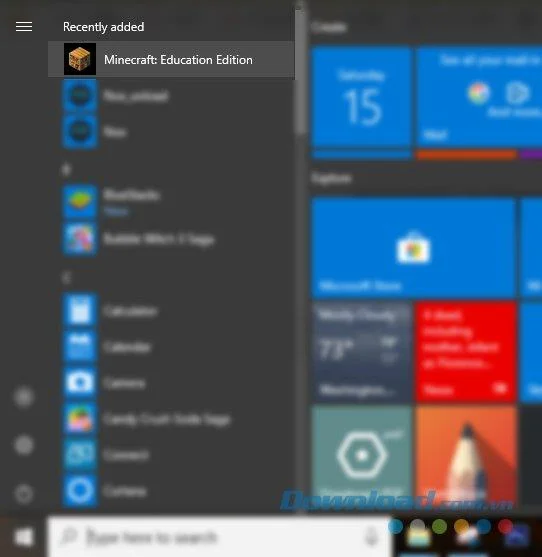The image size is (542, 557).
Task: Open the Calculator app icon
Action: click(x=80, y=310)
